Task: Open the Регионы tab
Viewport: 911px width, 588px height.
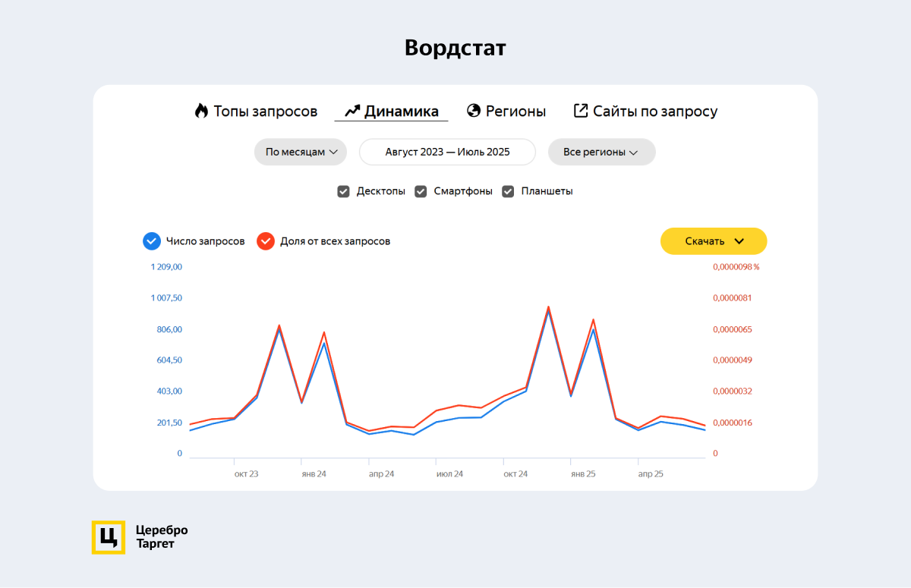Action: coord(515,111)
